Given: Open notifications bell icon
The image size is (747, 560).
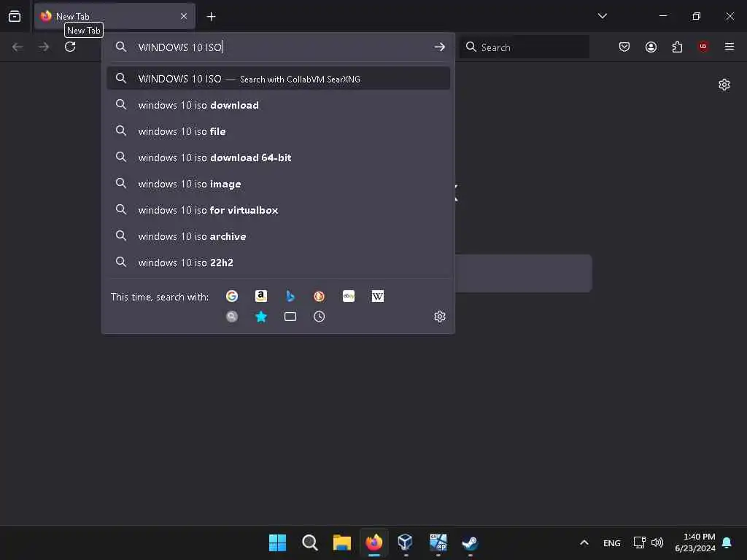Looking at the screenshot, I should tap(727, 542).
